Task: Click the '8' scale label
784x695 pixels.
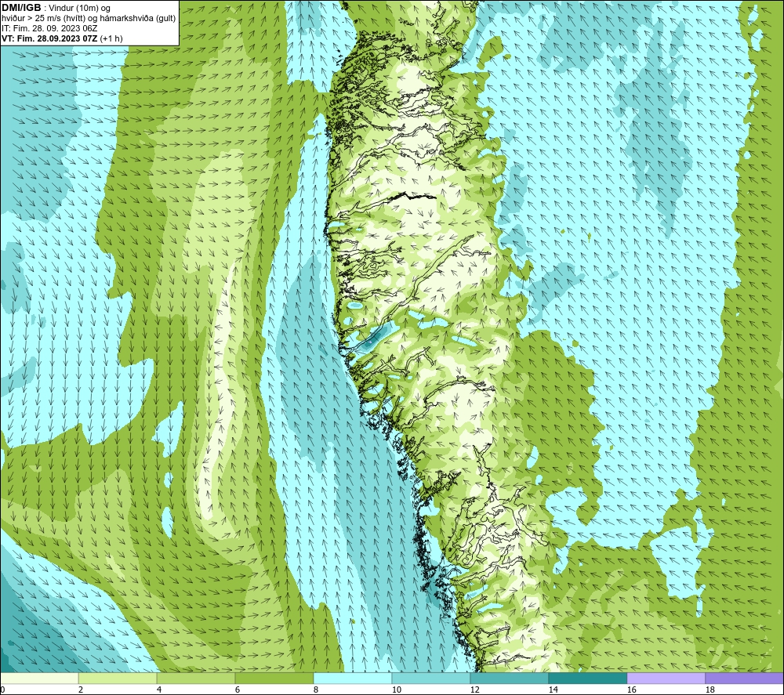Action: (x=315, y=690)
